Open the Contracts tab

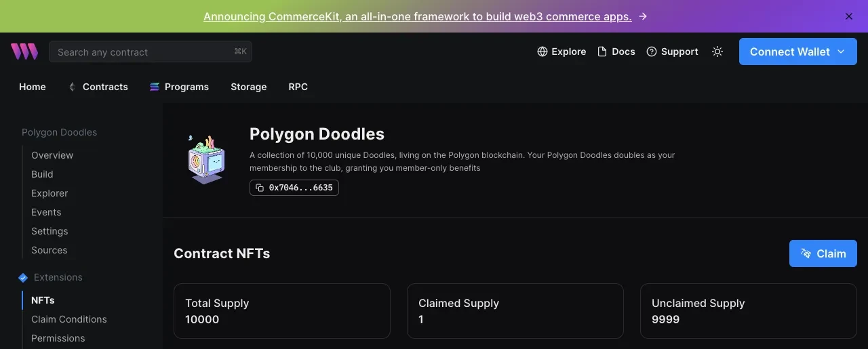click(105, 87)
